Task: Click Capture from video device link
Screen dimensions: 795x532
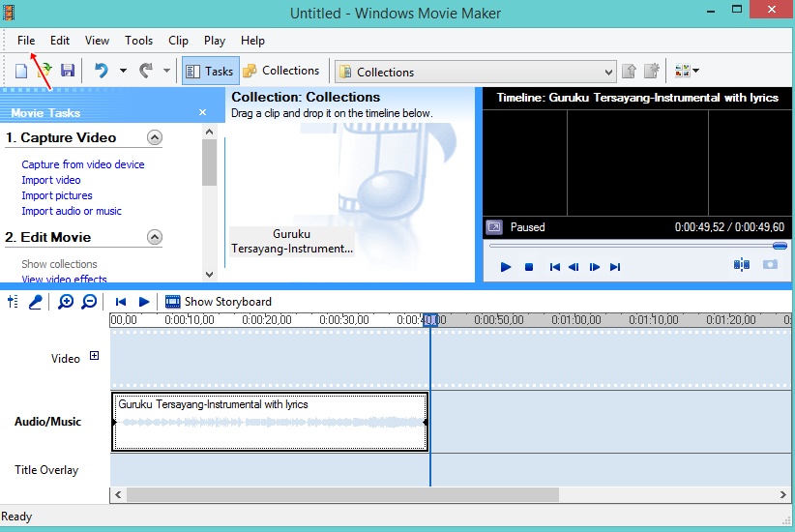Action: click(83, 164)
